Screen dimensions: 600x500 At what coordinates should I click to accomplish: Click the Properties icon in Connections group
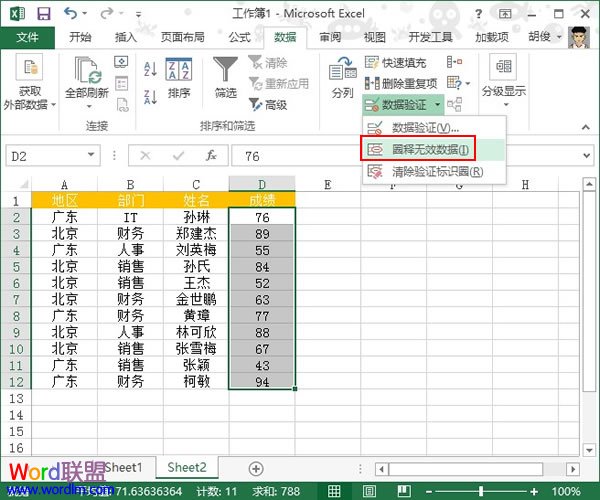click(121, 83)
